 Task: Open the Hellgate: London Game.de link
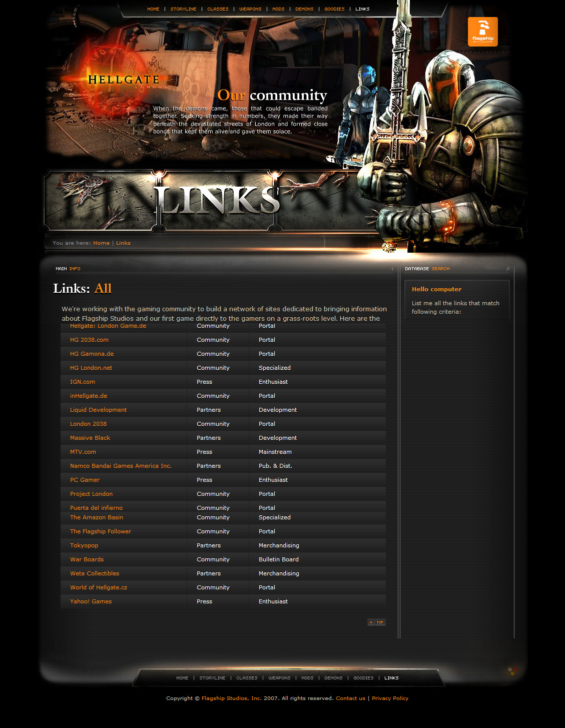click(108, 326)
